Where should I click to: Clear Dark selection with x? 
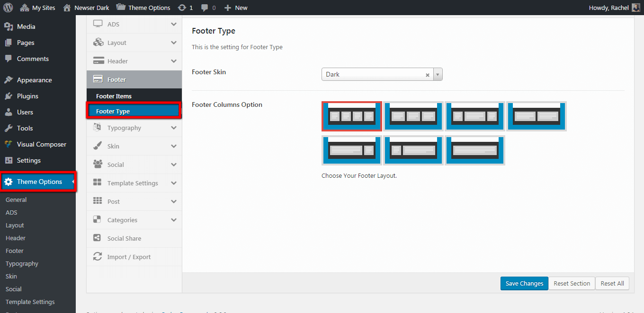tap(428, 75)
